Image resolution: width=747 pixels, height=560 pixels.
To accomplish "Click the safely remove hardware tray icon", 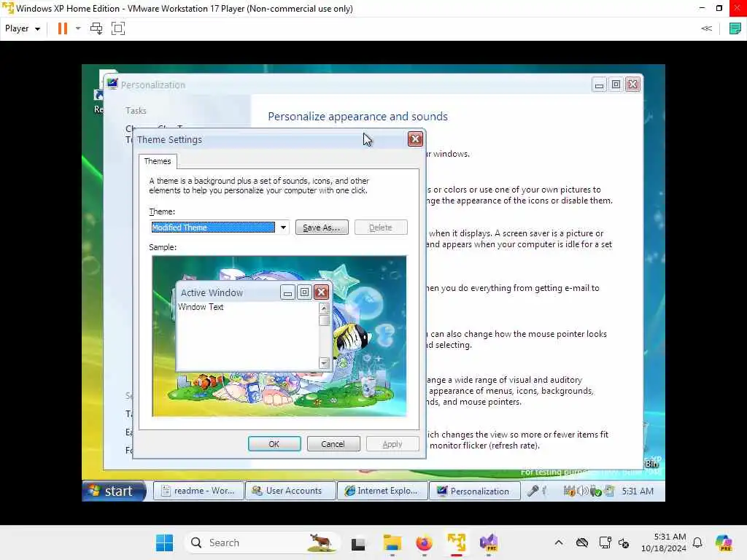I will pos(596,491).
